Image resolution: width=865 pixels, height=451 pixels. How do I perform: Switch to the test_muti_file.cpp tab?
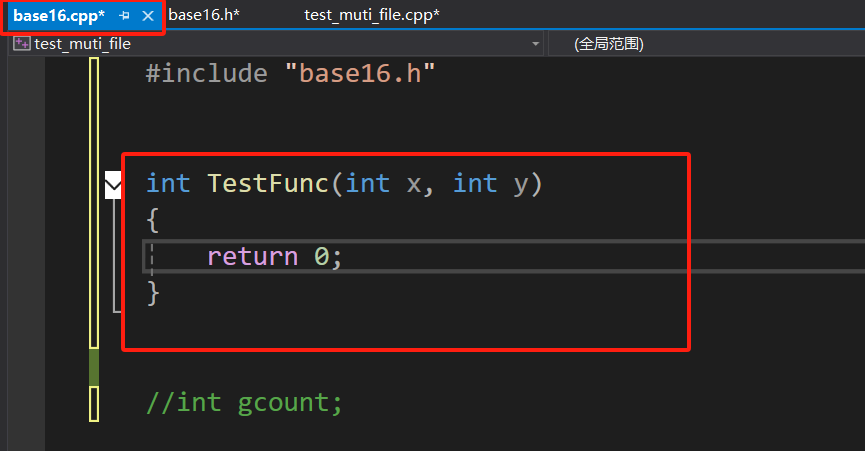tap(372, 15)
